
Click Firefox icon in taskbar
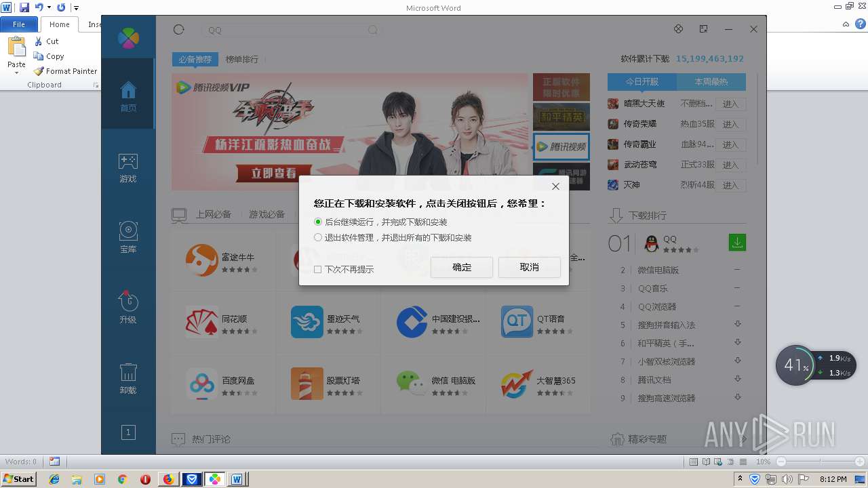point(168,479)
